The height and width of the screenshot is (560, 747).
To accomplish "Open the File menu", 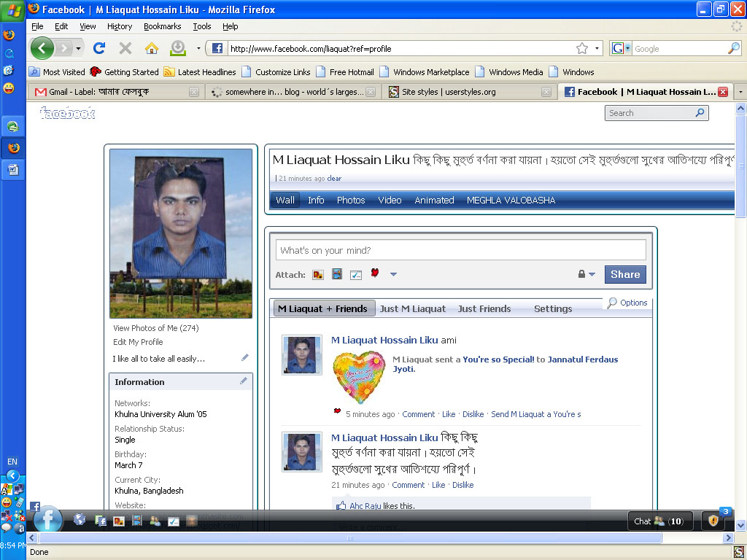I will coord(37,26).
